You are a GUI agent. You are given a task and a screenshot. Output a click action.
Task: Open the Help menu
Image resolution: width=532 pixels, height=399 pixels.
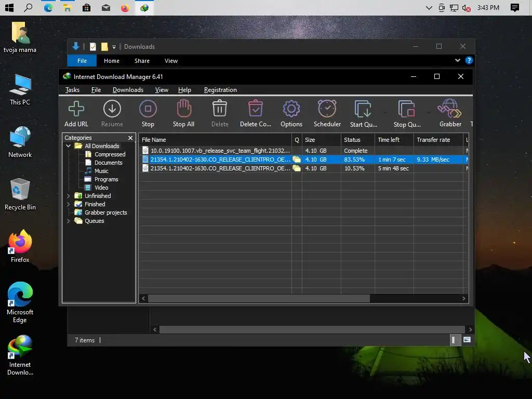184,90
